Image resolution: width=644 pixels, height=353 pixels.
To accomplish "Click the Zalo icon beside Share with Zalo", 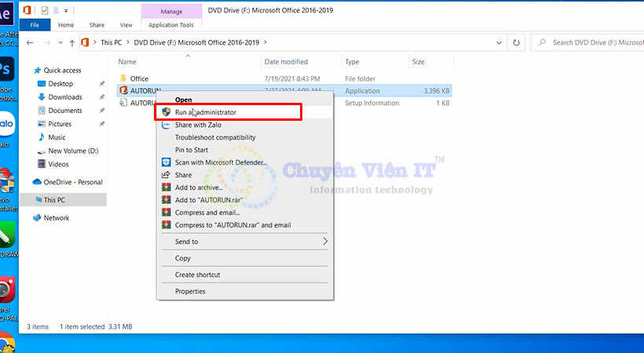I will pos(166,125).
